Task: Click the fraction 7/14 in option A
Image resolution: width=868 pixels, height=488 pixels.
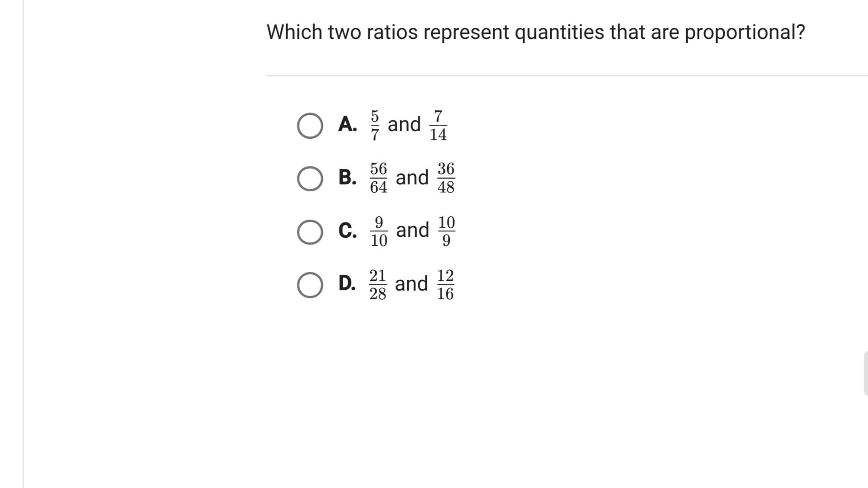Action: [438, 125]
